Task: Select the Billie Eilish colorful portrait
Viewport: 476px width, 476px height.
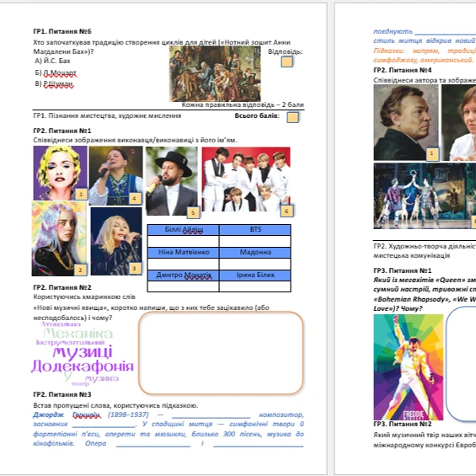Action: (59, 238)
